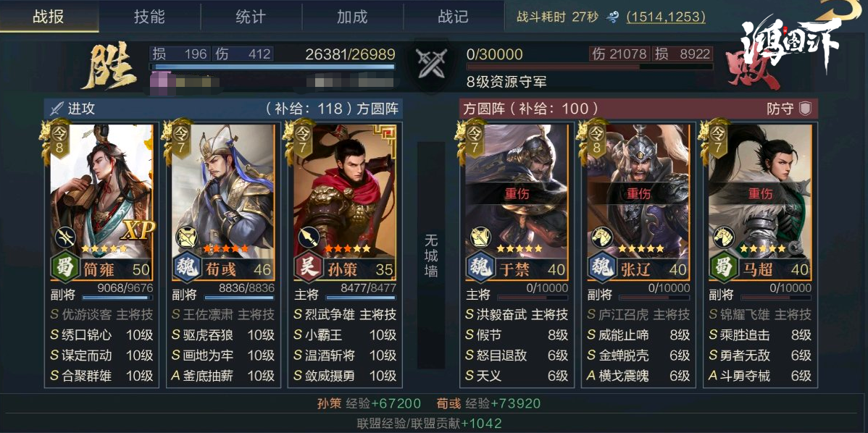Screen dimensions: 868x433
Task: Click the attacker troop strength bar
Action: click(x=272, y=67)
